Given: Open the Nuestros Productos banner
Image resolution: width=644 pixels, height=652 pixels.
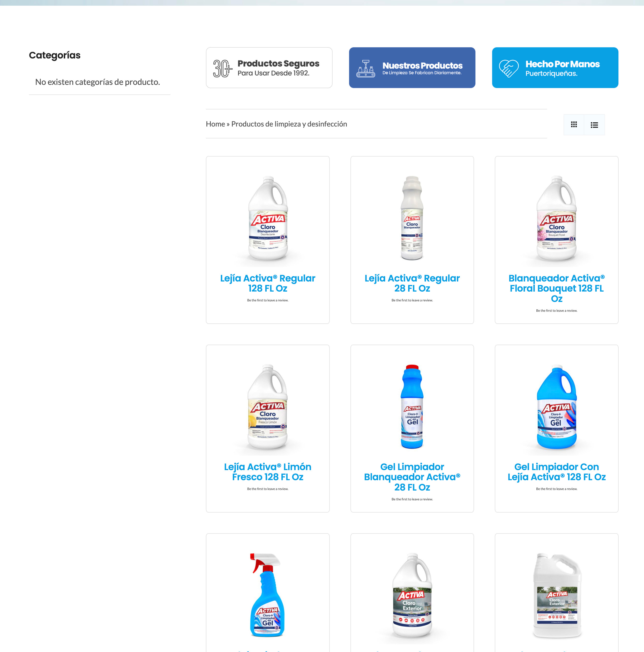Looking at the screenshot, I should click(x=412, y=68).
